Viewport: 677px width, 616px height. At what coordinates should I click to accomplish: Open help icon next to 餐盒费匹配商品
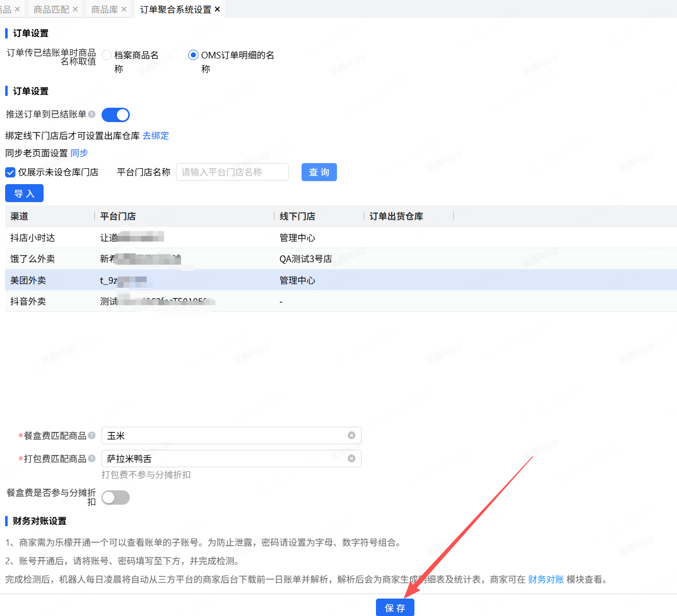pos(92,435)
